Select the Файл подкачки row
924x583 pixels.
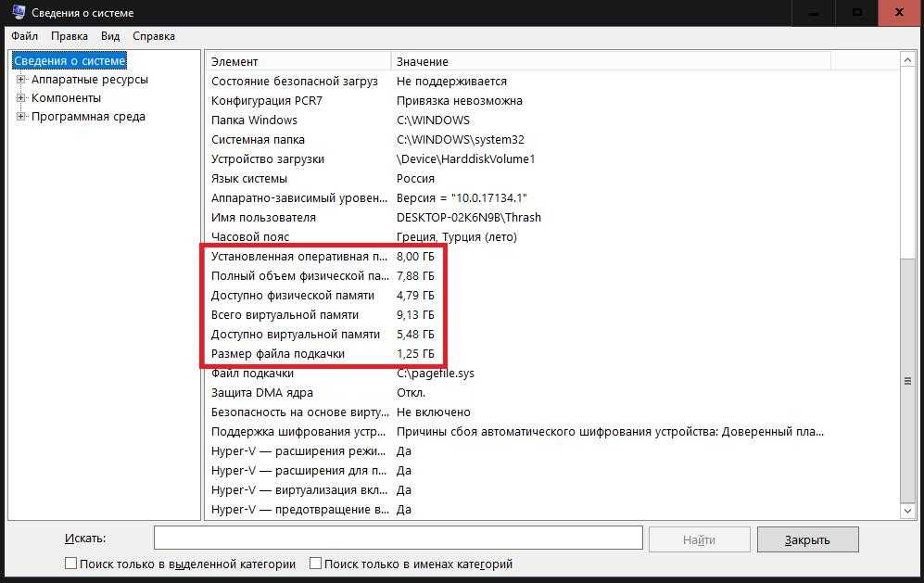[x=552, y=374]
